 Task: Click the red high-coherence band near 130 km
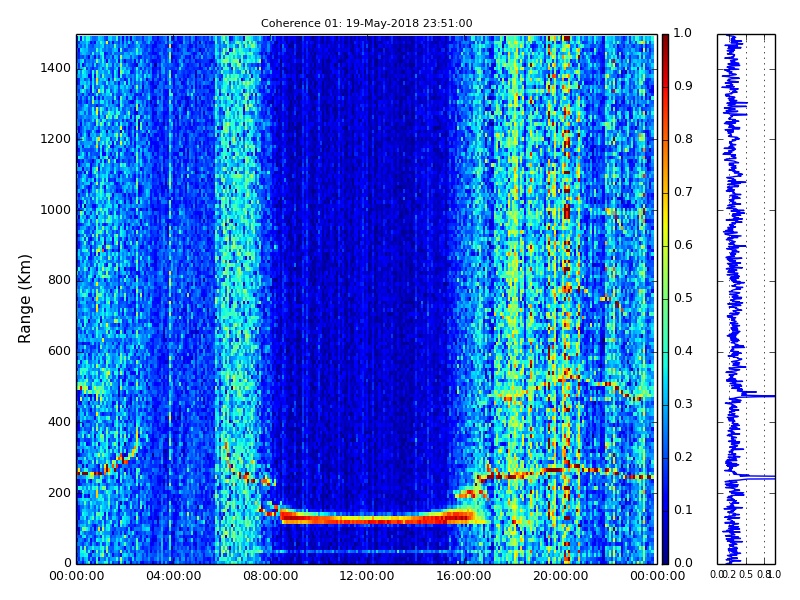378,518
